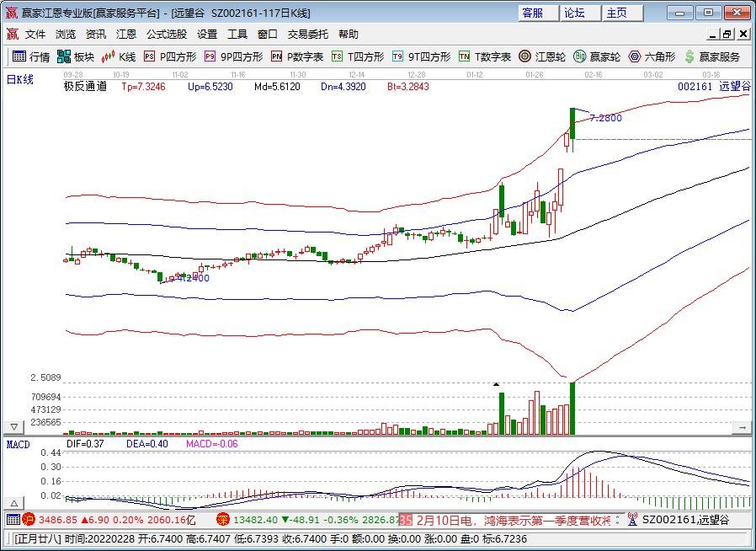Image resolution: width=756 pixels, height=551 pixels.
Task: Click the red 深 Shenzhen index badge
Action: [x=223, y=519]
